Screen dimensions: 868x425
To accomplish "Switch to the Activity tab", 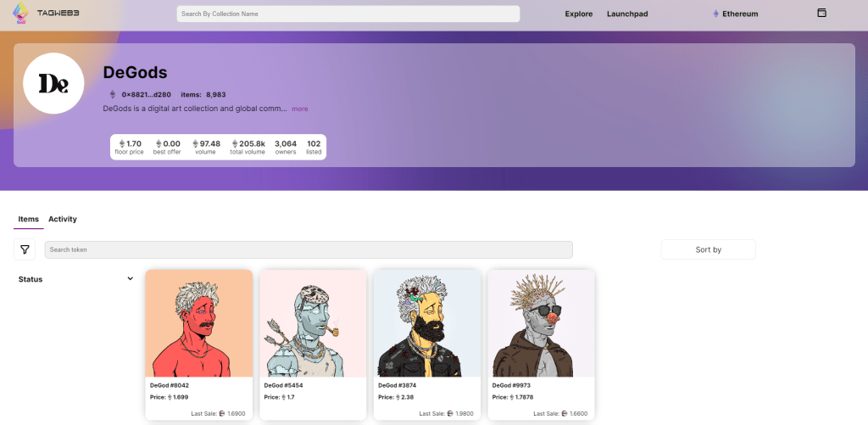I will pos(63,219).
